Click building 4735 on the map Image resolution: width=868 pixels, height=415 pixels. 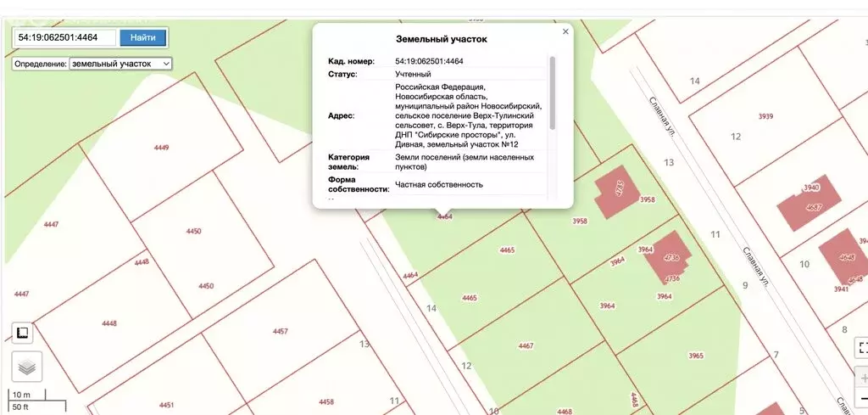click(x=617, y=191)
